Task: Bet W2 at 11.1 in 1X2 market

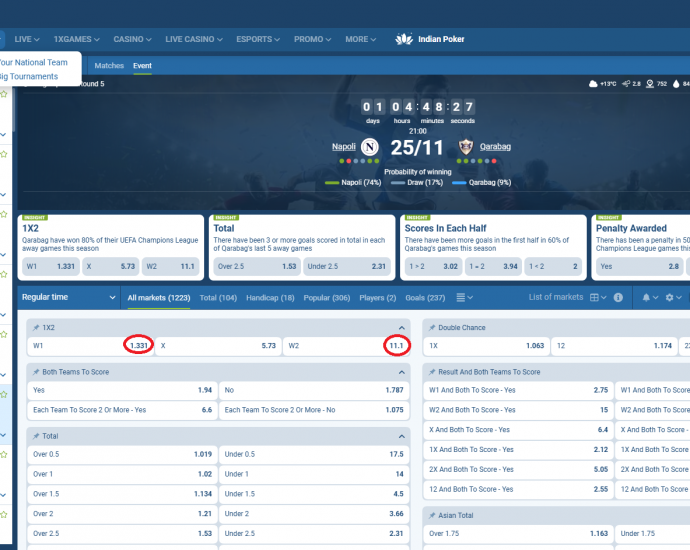Action: pos(346,346)
